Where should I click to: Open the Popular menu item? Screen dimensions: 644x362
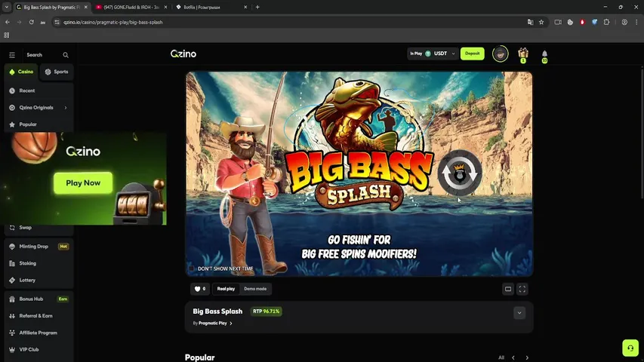coord(28,124)
